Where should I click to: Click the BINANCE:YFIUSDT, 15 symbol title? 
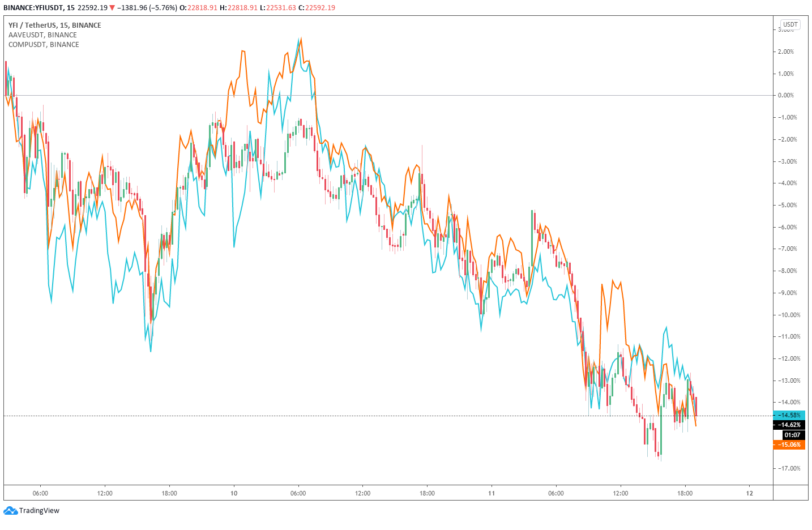pyautogui.click(x=39, y=8)
